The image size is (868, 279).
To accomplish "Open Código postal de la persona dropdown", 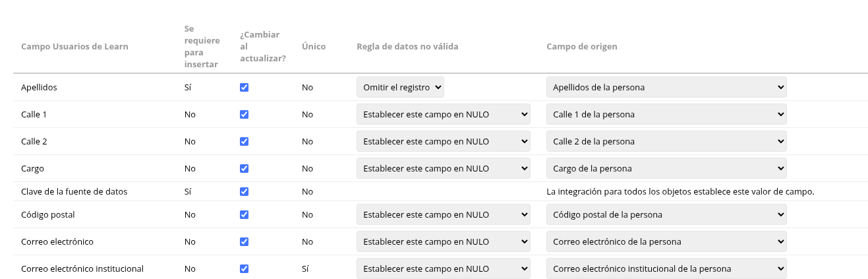I will point(666,214).
